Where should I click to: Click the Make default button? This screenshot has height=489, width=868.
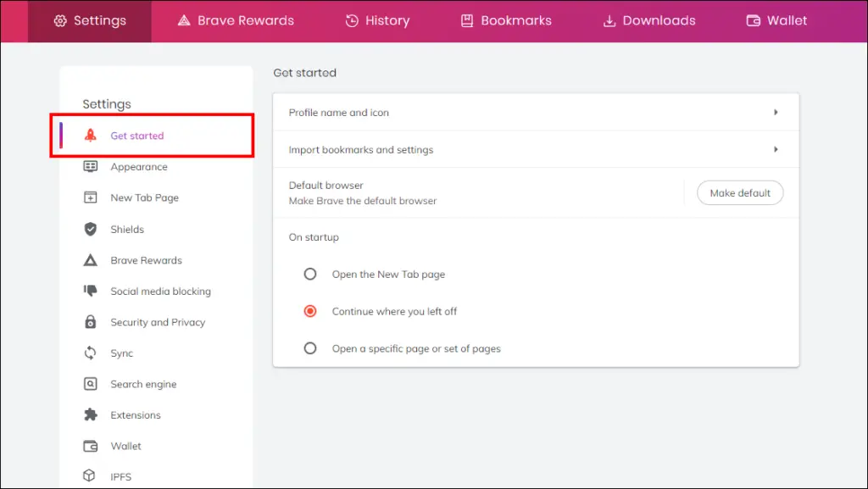tap(740, 193)
